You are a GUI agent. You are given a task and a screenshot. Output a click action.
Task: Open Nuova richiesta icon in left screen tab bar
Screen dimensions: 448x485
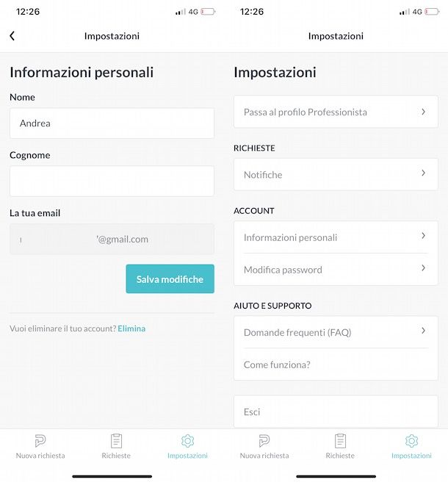(40, 440)
